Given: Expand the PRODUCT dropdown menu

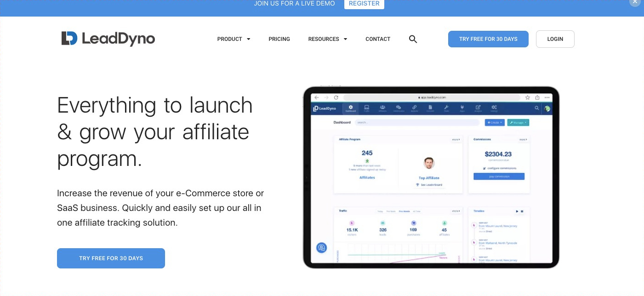Looking at the screenshot, I should click(x=234, y=39).
